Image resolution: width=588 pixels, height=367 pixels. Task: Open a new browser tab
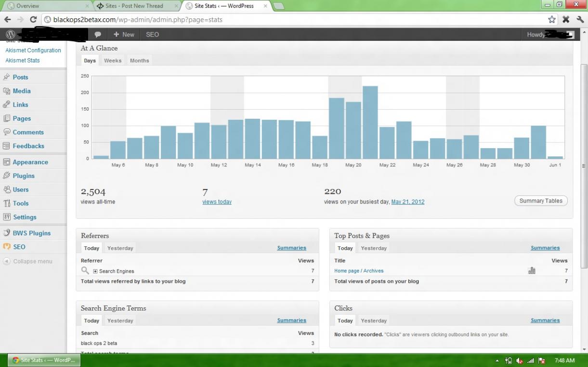click(x=279, y=6)
